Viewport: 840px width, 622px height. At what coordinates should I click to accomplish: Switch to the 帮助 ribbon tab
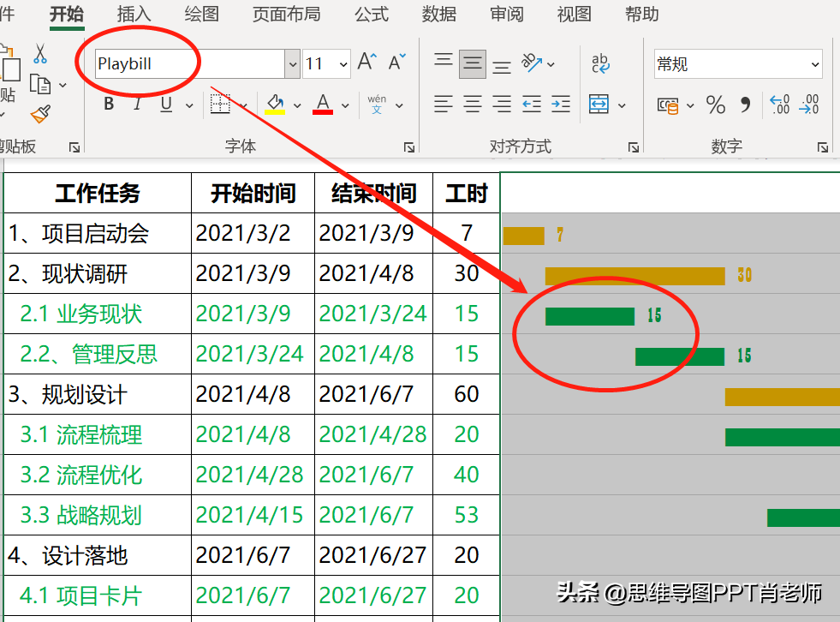pos(642,15)
